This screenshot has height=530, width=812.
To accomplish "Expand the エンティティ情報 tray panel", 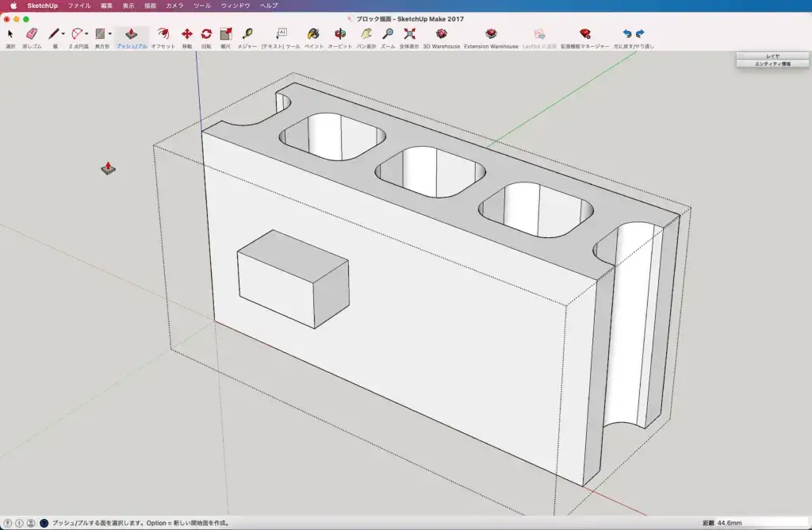I will (772, 63).
